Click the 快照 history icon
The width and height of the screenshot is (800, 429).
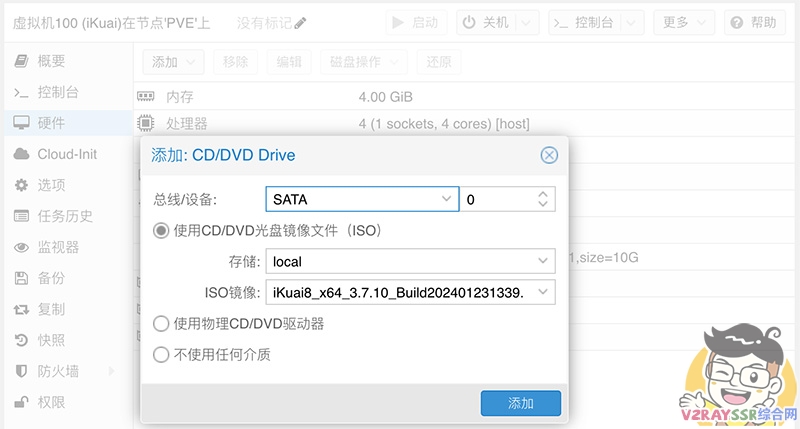21,340
